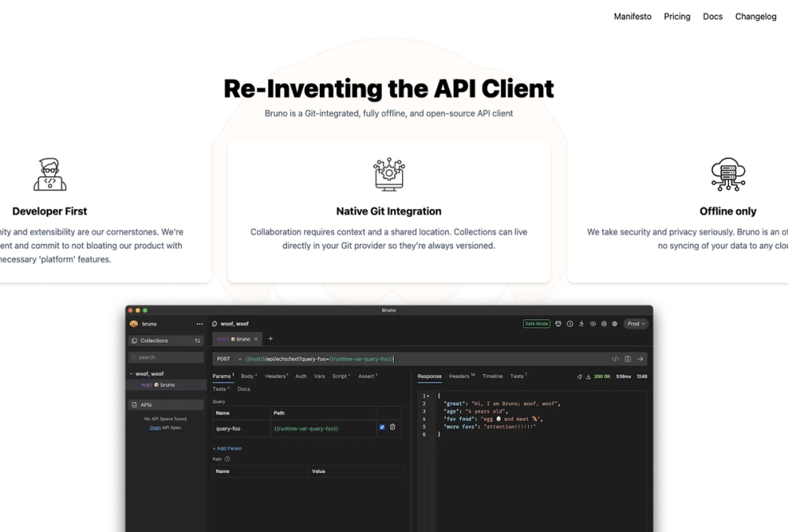Screen dimensions: 788x532
Task: Open the Pricing page link
Action: pyautogui.click(x=677, y=17)
